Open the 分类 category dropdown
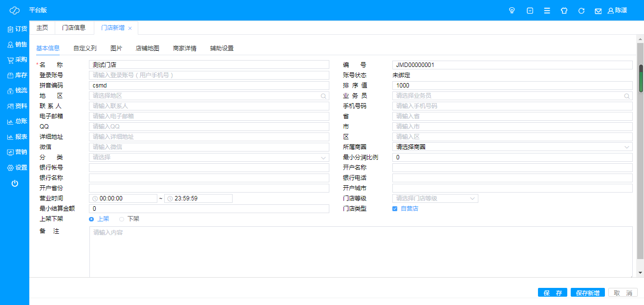Screen dimensions: 644x305 [x=209, y=157]
